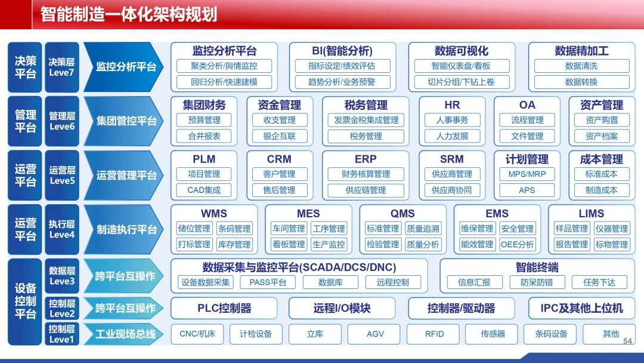Select the IPC及其他上位机 block
The image size is (644, 363).
(581, 308)
